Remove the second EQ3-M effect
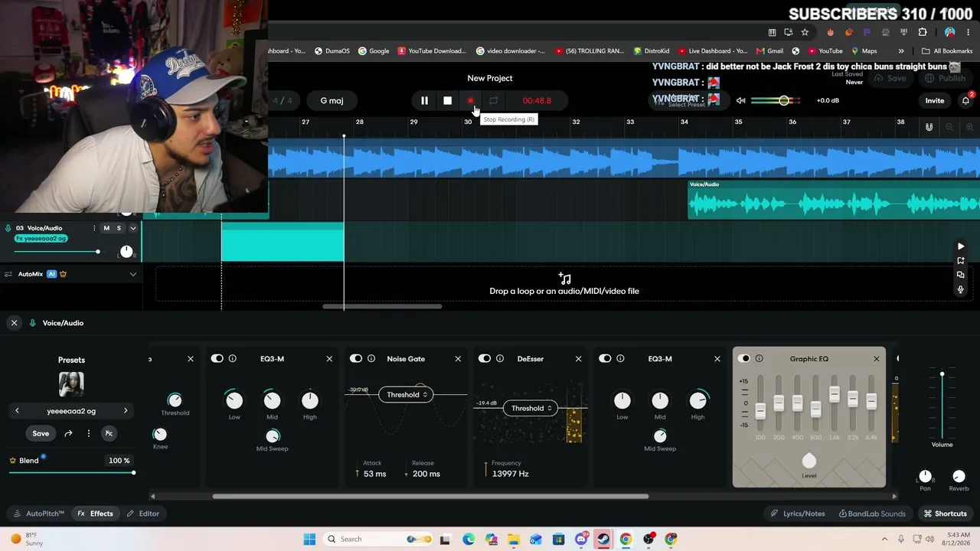Image resolution: width=980 pixels, height=551 pixels. click(717, 358)
